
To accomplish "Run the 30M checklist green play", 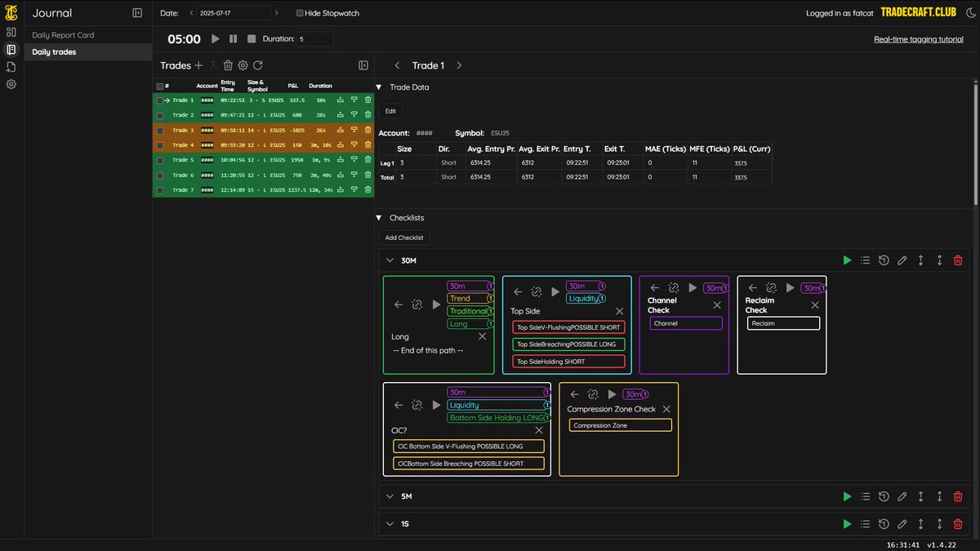I will pyautogui.click(x=847, y=260).
